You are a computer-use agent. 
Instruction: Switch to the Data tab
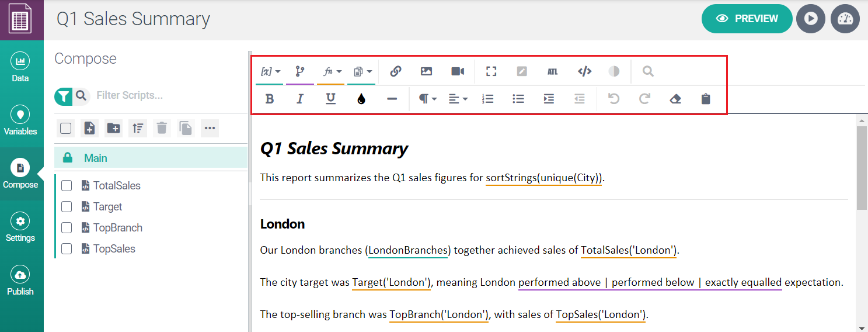click(20, 67)
